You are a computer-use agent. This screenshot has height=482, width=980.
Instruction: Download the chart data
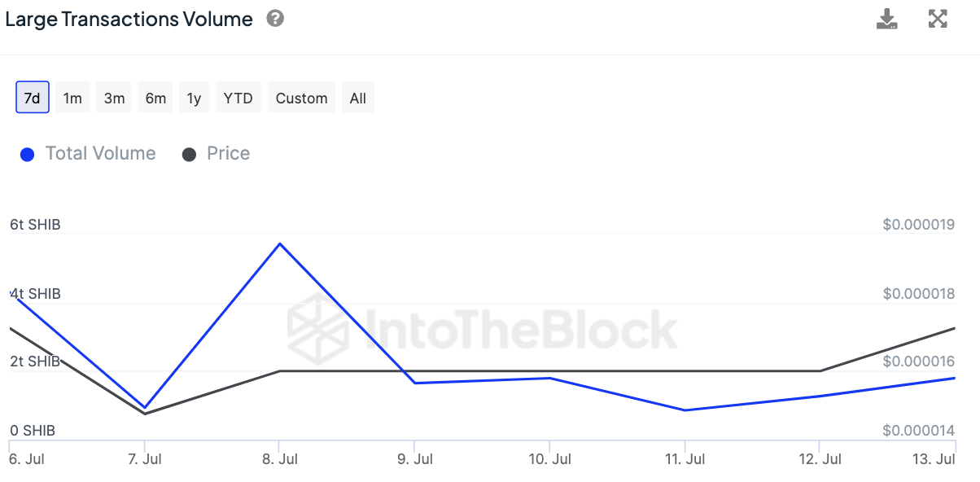886,19
